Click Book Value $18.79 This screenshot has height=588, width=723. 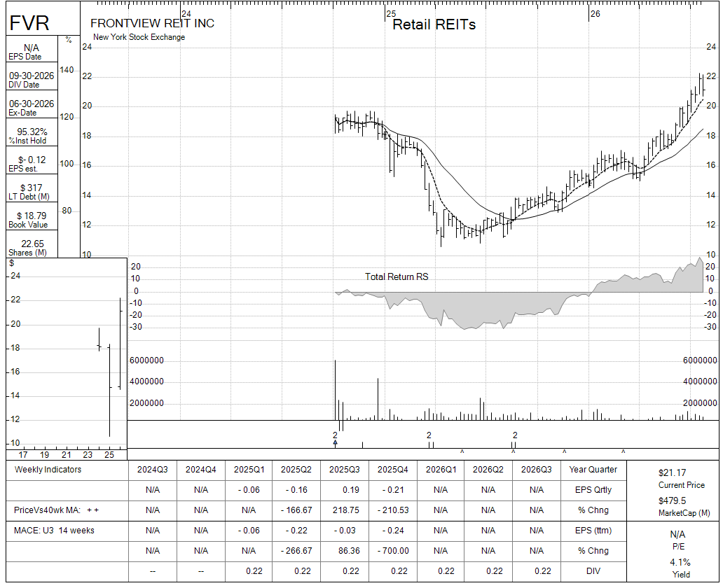coord(32,216)
